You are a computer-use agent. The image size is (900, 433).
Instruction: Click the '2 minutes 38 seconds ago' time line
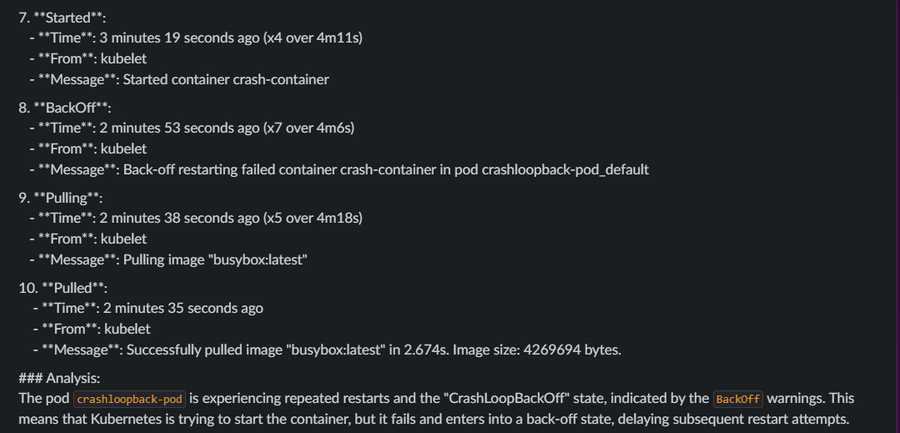[196, 218]
